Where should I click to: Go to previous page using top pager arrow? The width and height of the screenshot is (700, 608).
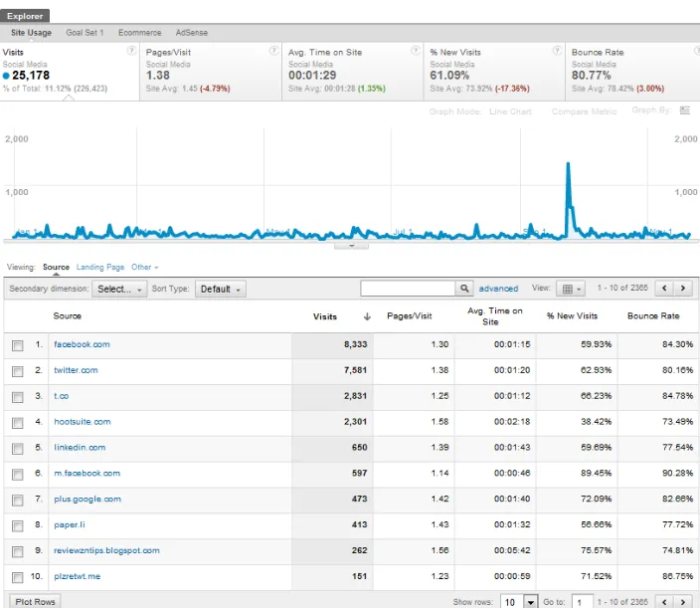click(664, 289)
